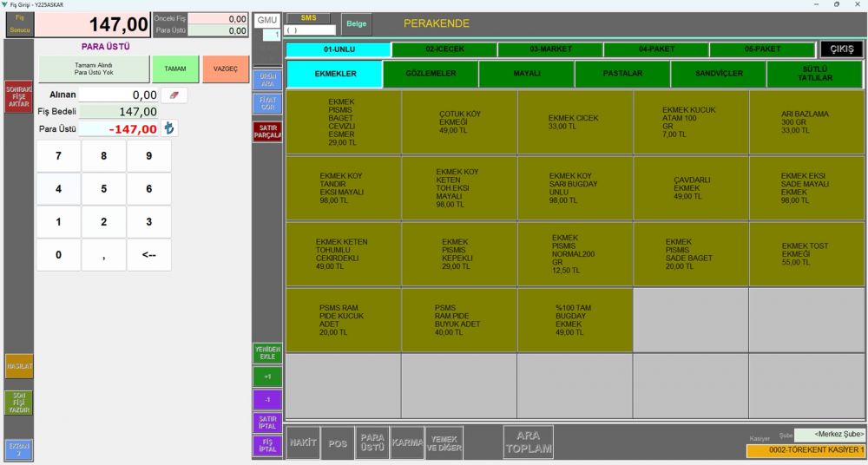Add EKMEK TOST EKMEĞİ product
Image resolution: width=868 pixels, height=465 pixels.
tap(806, 254)
